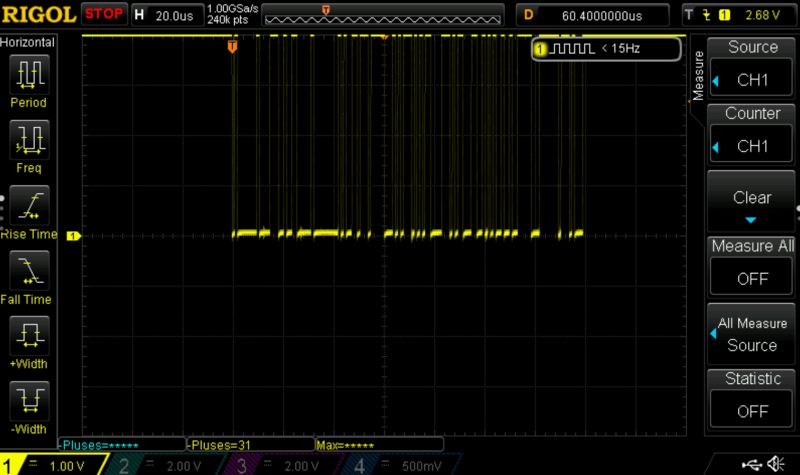The image size is (800, 475).
Task: Click the channel 1 ground level marker
Action: pos(73,236)
